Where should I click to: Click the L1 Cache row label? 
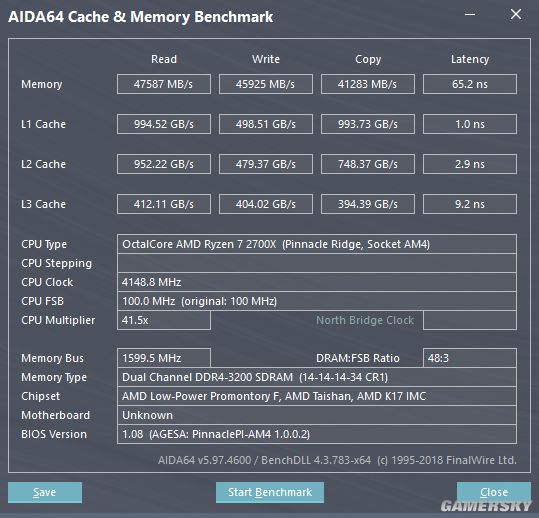[x=43, y=124]
